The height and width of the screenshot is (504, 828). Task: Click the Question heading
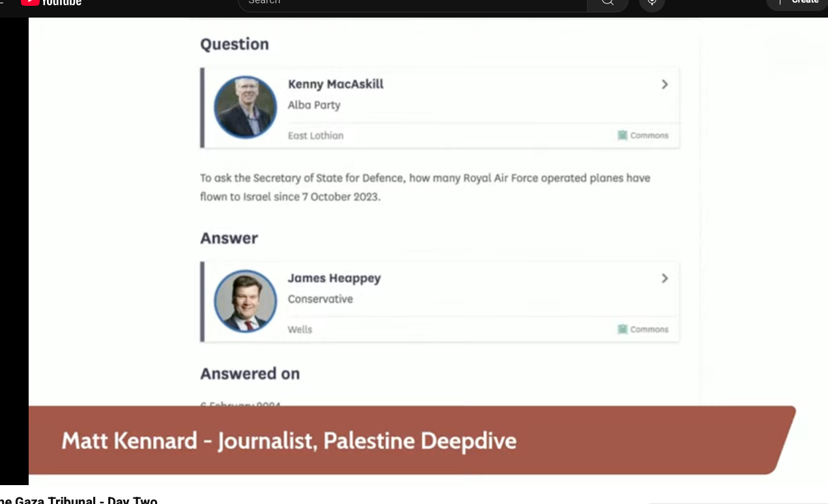pyautogui.click(x=235, y=44)
